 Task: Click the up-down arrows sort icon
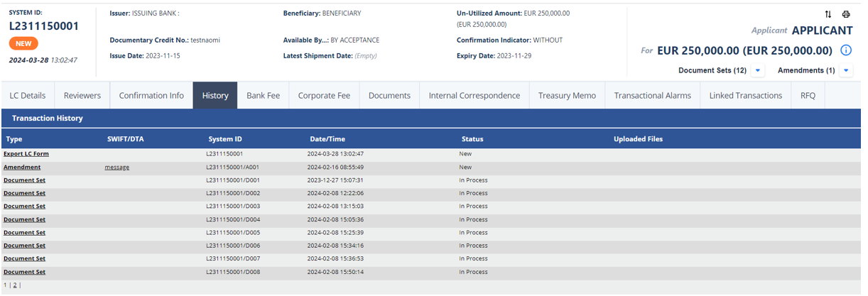tap(828, 14)
